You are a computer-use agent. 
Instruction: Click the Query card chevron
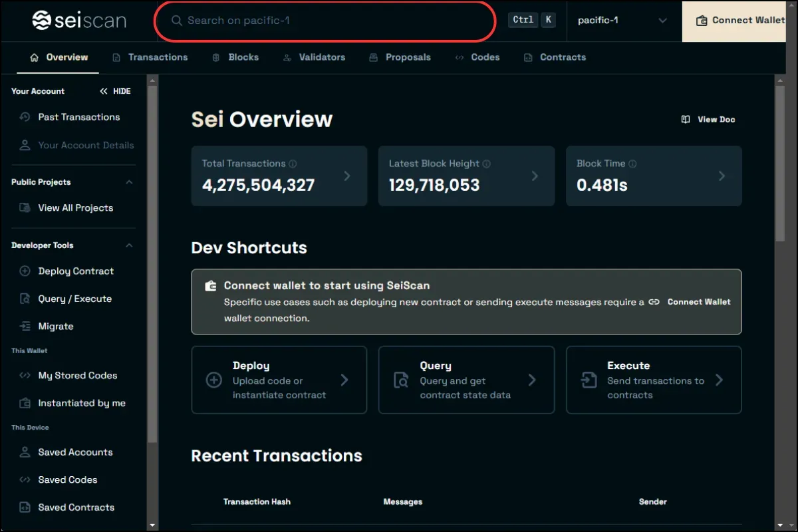(532, 380)
